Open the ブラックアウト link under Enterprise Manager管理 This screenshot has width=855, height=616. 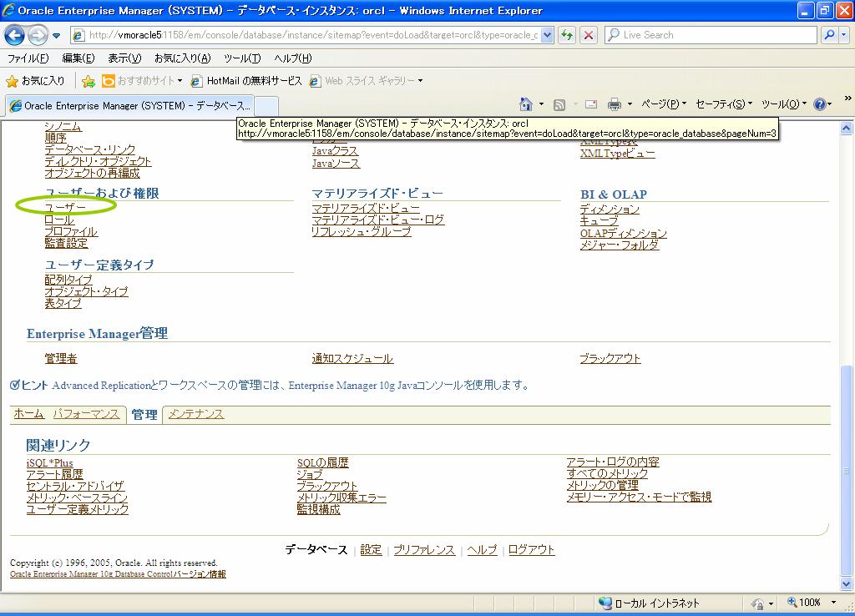[x=610, y=359]
